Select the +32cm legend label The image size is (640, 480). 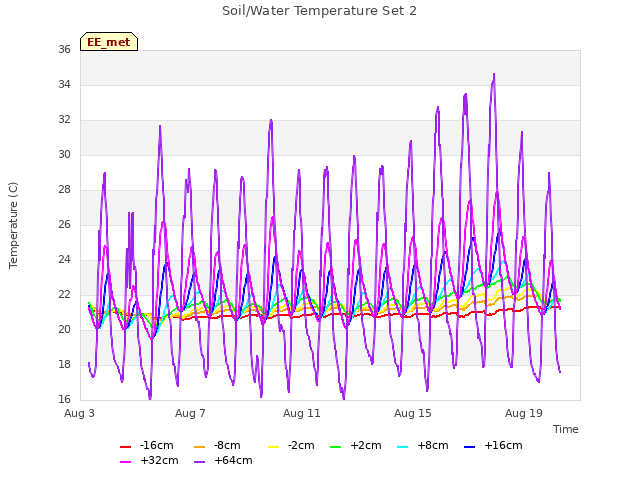click(x=159, y=460)
